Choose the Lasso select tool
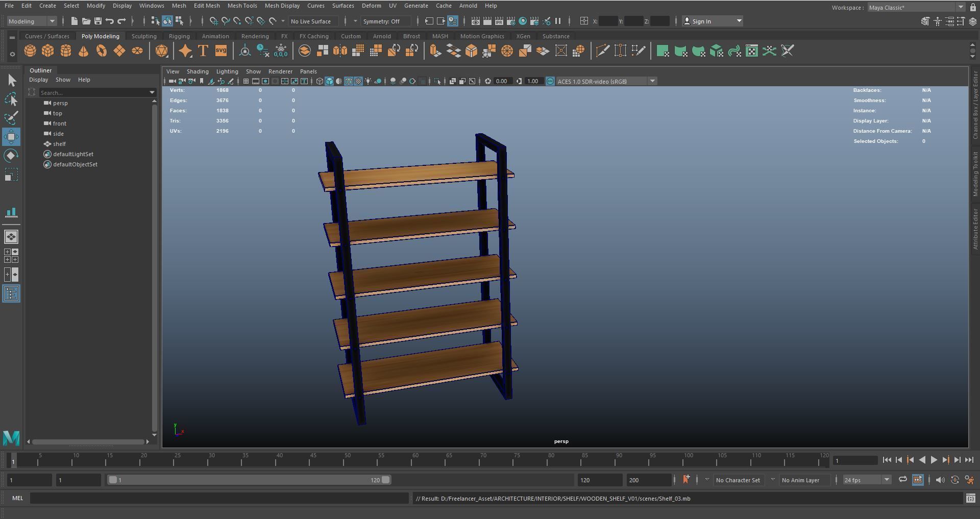The width and height of the screenshot is (980, 519). tap(11, 99)
